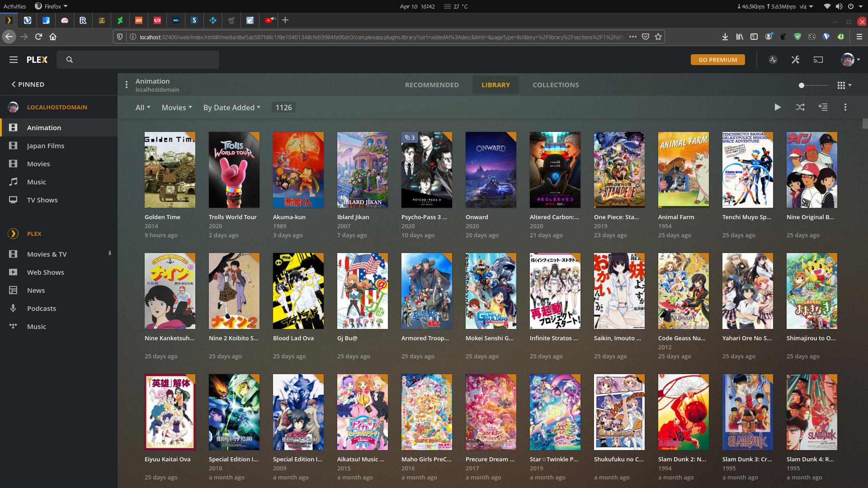Click the Cast to device icon

(818, 60)
